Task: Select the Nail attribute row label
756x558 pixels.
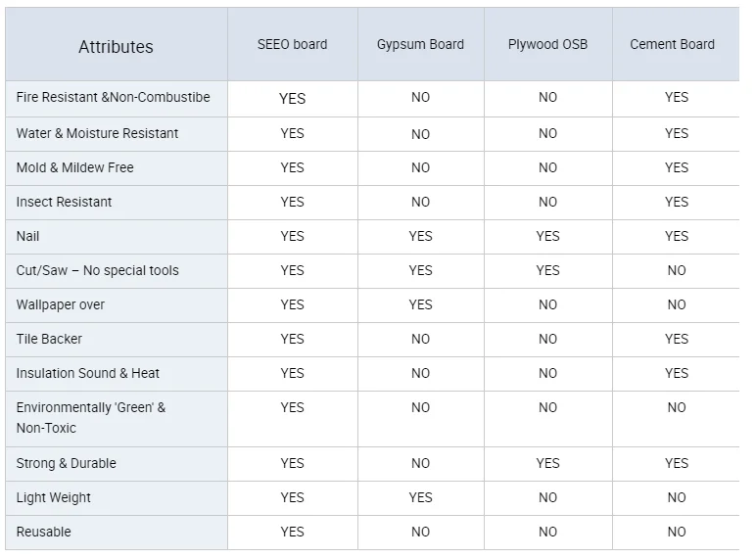Action: click(x=28, y=236)
